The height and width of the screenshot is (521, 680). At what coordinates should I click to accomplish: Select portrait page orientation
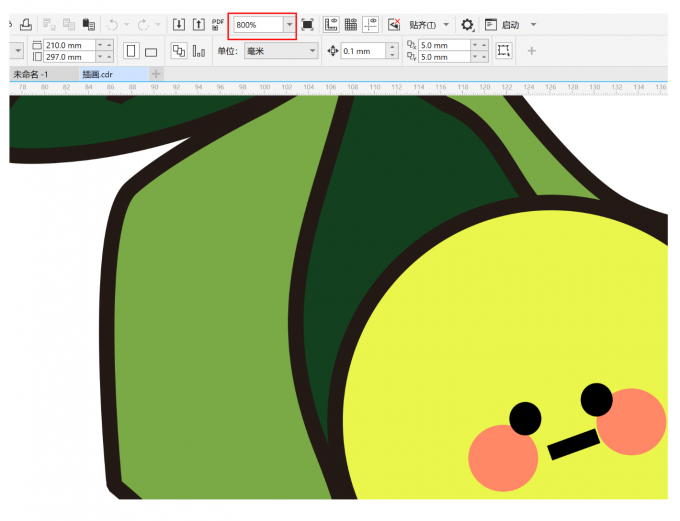[x=131, y=51]
